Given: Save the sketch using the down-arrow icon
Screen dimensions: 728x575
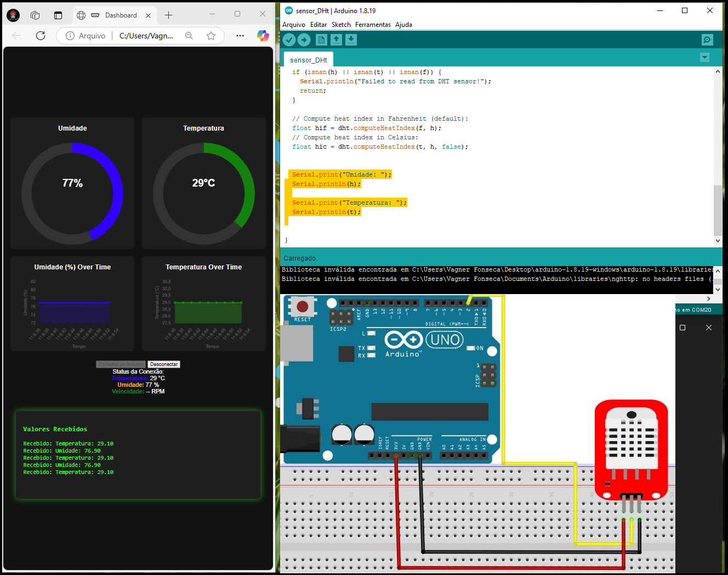Looking at the screenshot, I should point(351,40).
